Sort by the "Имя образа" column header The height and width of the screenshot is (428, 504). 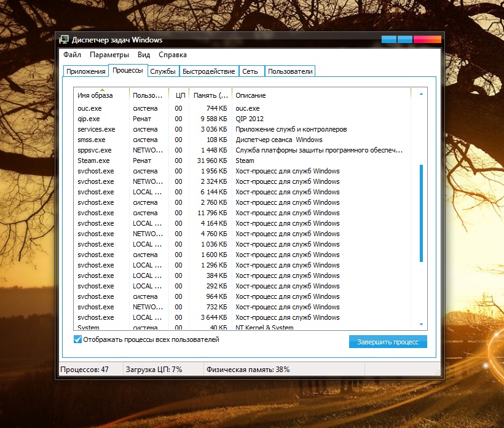click(x=101, y=95)
